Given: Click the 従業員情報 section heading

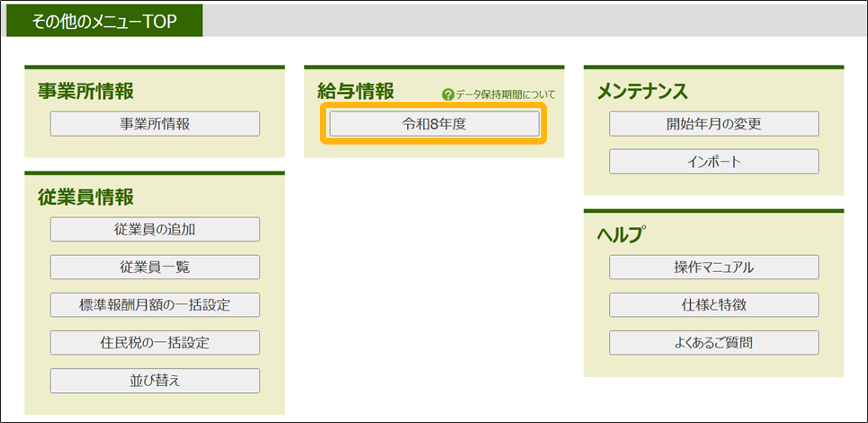Looking at the screenshot, I should [x=86, y=197].
